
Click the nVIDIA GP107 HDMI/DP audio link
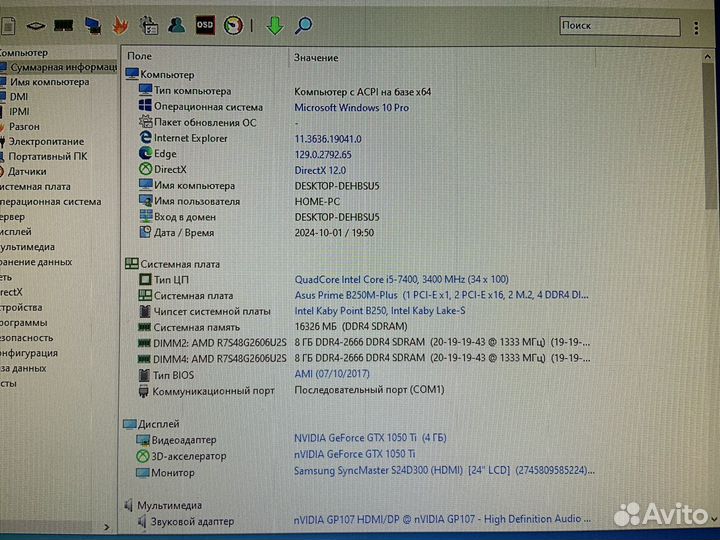click(x=442, y=519)
